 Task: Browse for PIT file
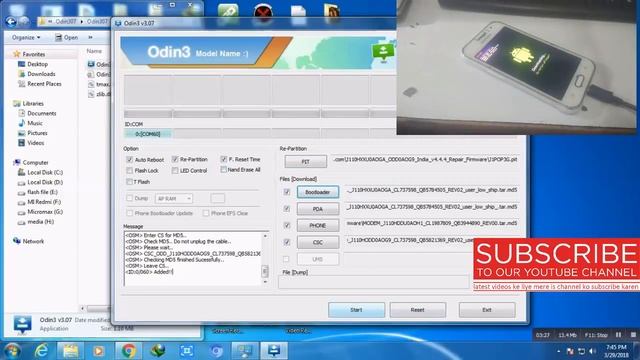point(305,162)
